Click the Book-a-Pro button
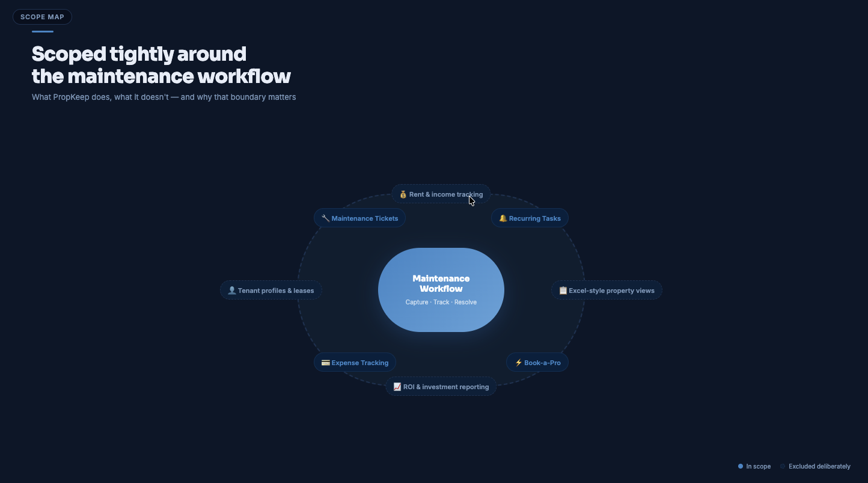This screenshot has width=868, height=483. (x=537, y=362)
